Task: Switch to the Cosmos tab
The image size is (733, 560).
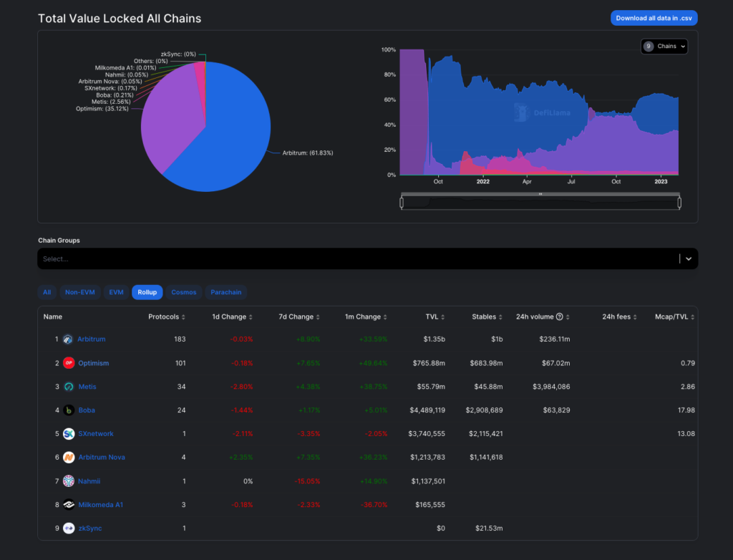Action: [x=184, y=292]
